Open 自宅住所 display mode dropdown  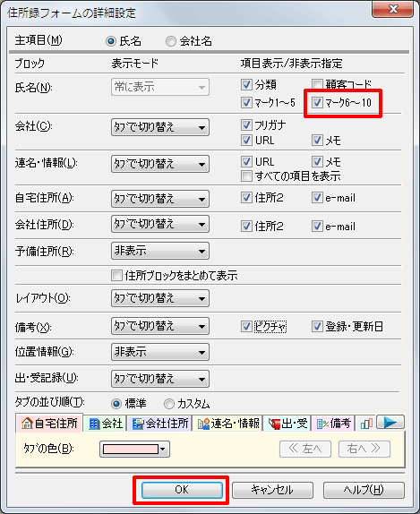click(160, 199)
